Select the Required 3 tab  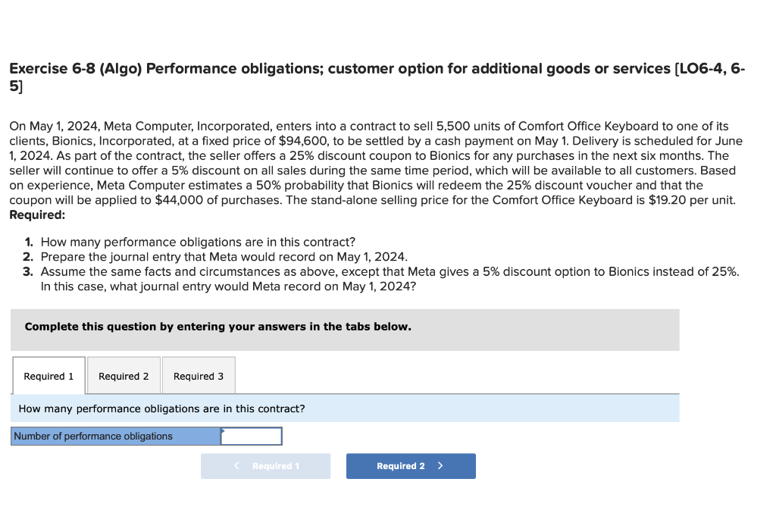click(x=199, y=376)
